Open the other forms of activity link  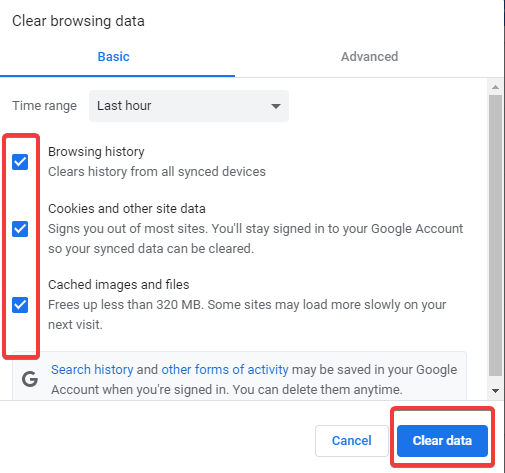point(225,370)
